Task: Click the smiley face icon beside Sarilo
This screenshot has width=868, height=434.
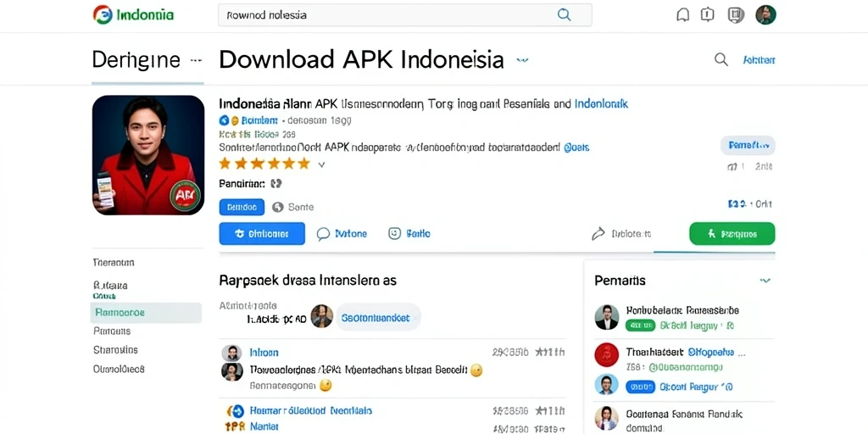Action: 394,234
